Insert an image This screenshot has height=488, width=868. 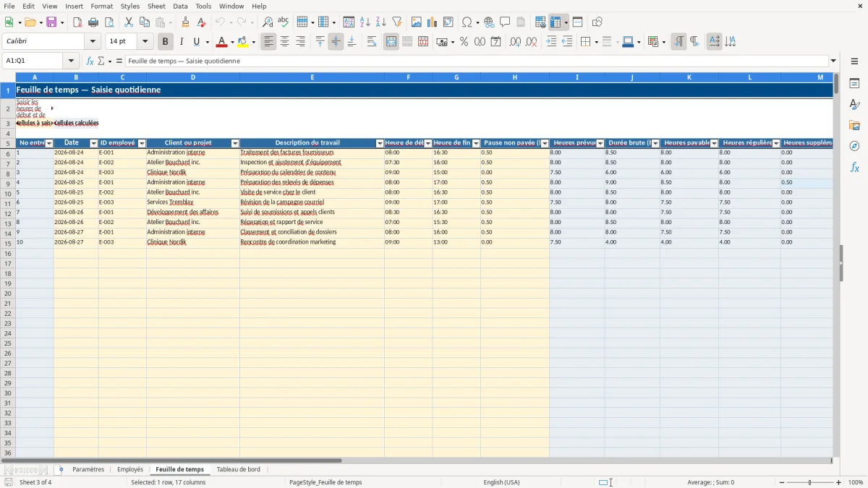coord(417,22)
